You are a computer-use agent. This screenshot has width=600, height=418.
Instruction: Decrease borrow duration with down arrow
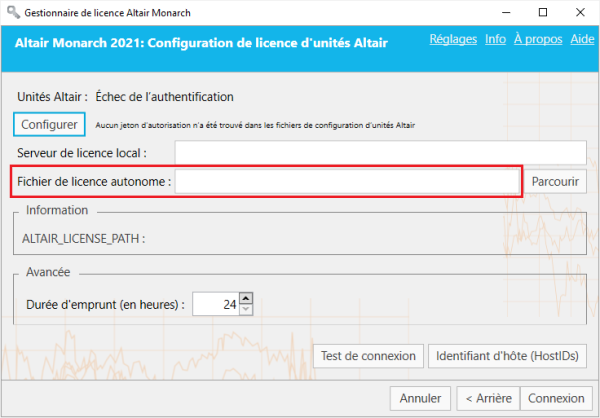(246, 309)
